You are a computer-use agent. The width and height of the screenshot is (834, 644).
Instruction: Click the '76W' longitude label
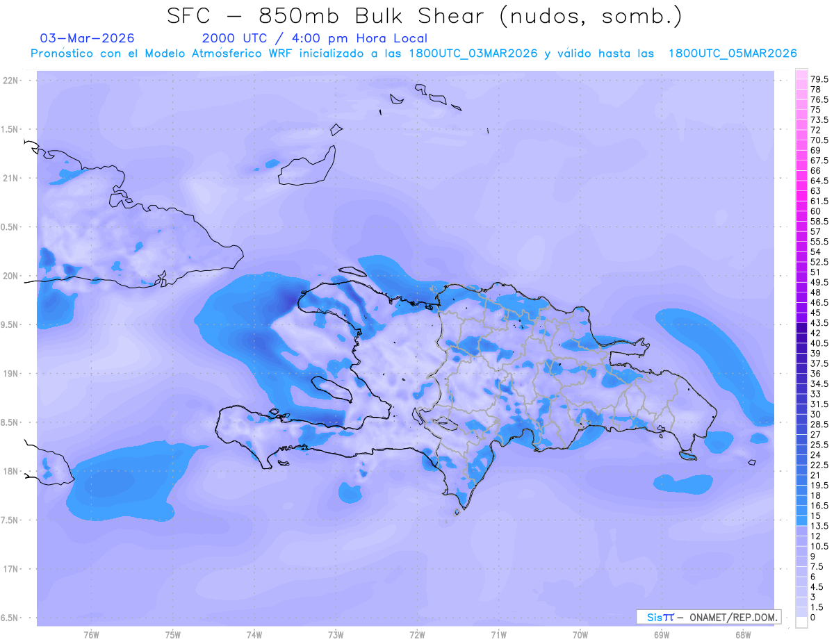pyautogui.click(x=91, y=634)
